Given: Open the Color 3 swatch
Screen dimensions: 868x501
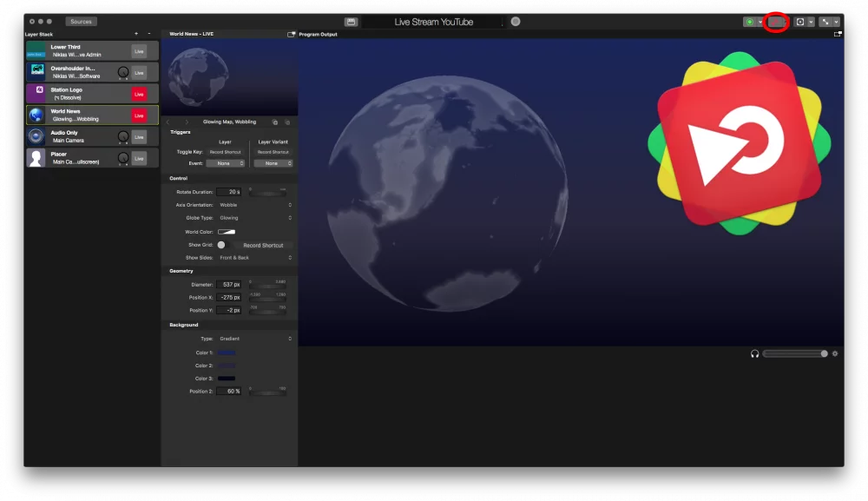Looking at the screenshot, I should click(227, 378).
